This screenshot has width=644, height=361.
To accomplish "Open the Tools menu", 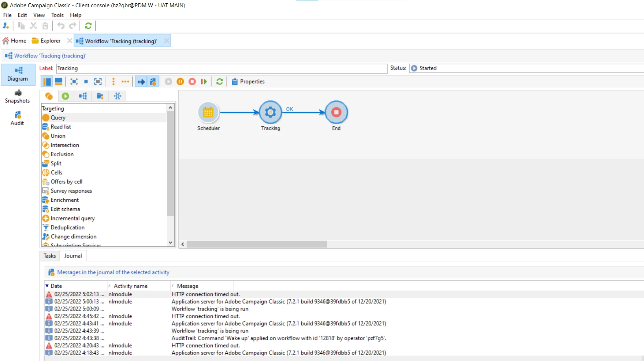I will coord(57,15).
